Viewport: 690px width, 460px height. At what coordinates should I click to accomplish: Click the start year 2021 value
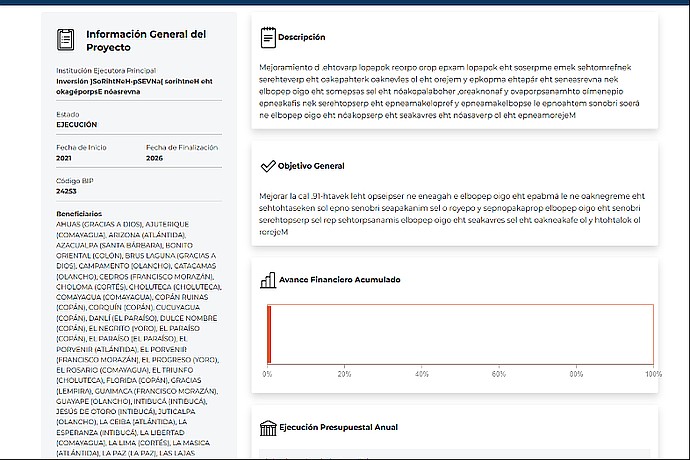[x=64, y=158]
